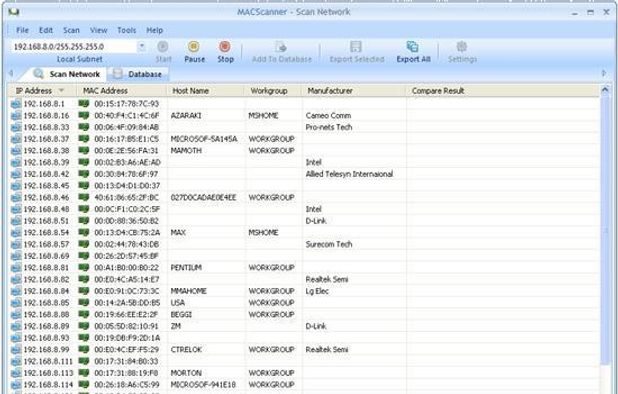The height and width of the screenshot is (394, 618).
Task: Click the subnet address input field
Action: click(73, 47)
